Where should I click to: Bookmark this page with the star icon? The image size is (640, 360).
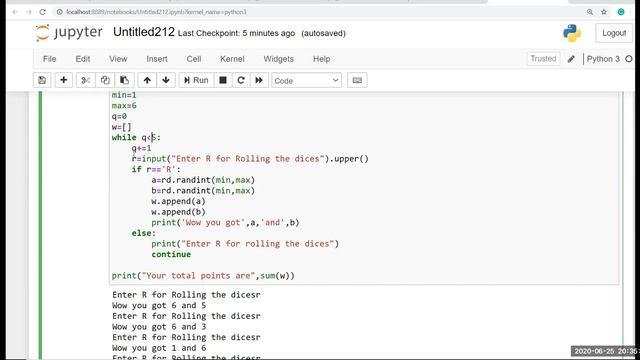coord(604,12)
